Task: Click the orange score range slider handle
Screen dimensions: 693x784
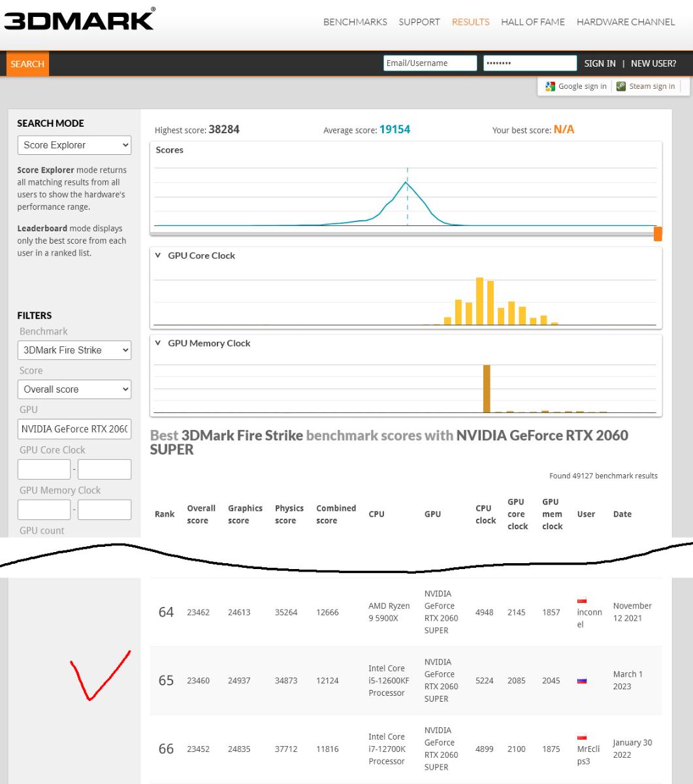Action: (658, 234)
